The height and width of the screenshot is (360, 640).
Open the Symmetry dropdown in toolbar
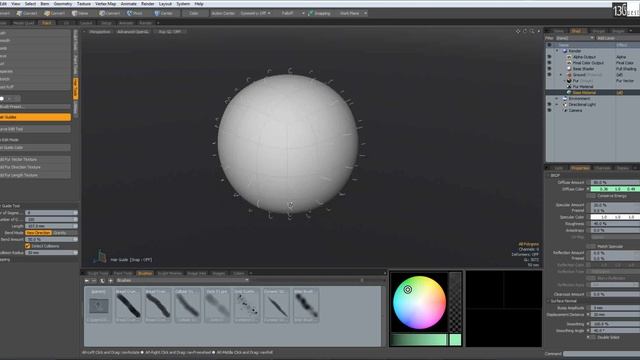click(x=255, y=13)
